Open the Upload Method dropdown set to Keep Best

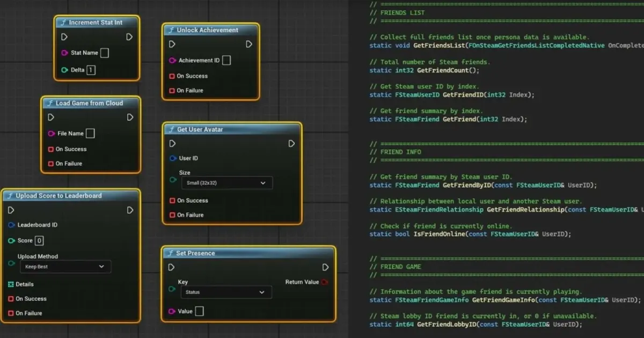(65, 267)
